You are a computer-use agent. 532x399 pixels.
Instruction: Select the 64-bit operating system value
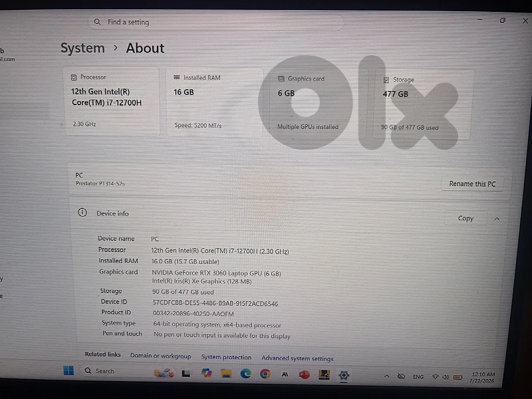(217, 325)
